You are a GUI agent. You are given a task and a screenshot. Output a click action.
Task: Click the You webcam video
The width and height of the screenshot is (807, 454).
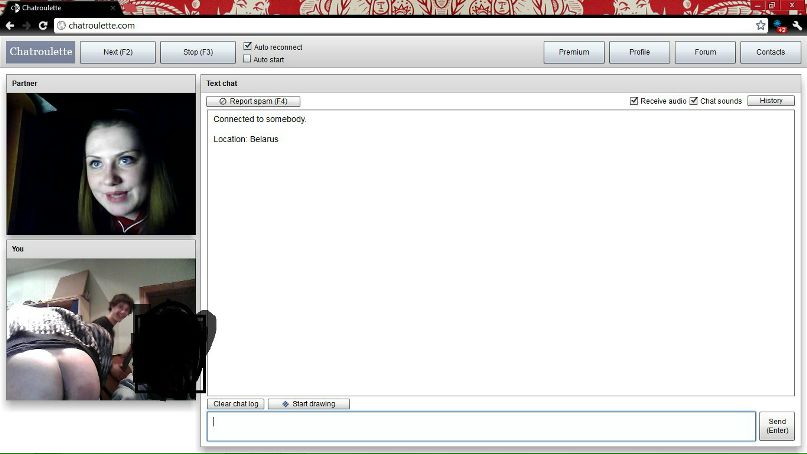pos(101,329)
